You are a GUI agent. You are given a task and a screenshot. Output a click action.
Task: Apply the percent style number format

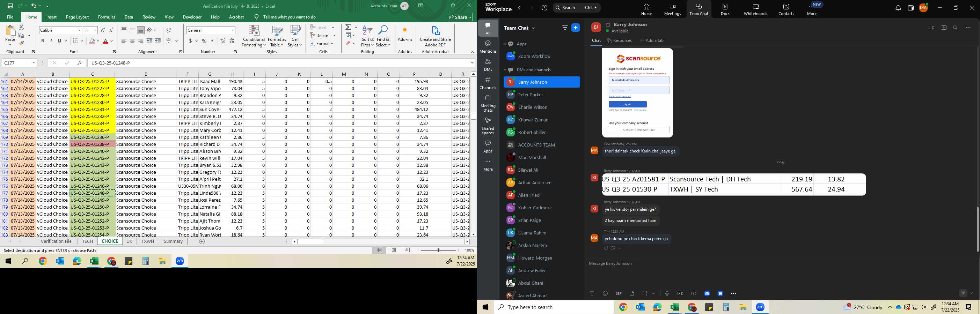(x=204, y=41)
